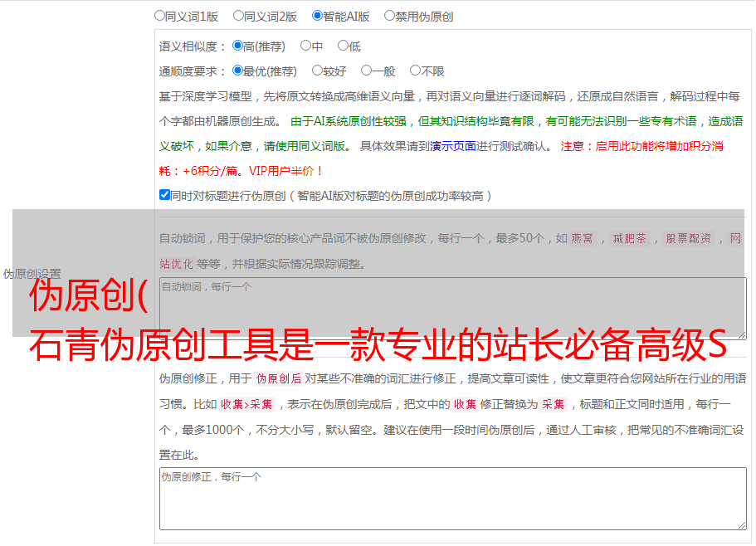Screen dimensions: 756x546
Task: Select 禁用伪原创 radio option
Action: (x=389, y=16)
